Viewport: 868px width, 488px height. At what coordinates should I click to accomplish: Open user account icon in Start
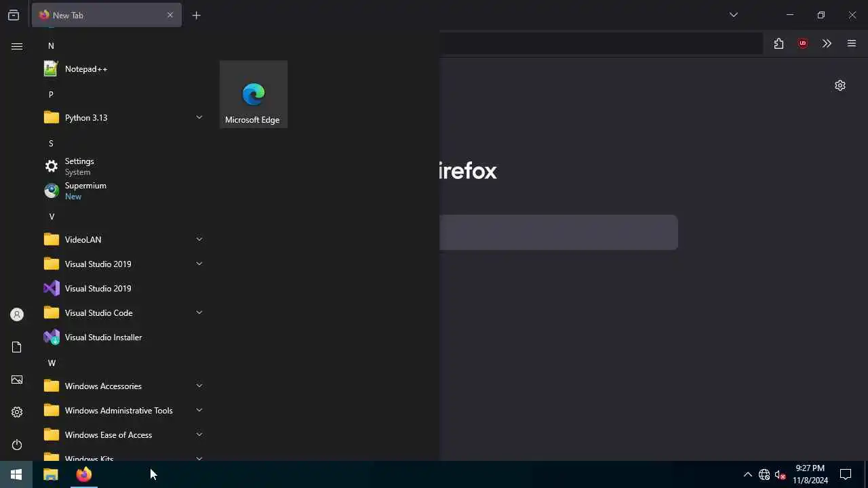tap(17, 314)
